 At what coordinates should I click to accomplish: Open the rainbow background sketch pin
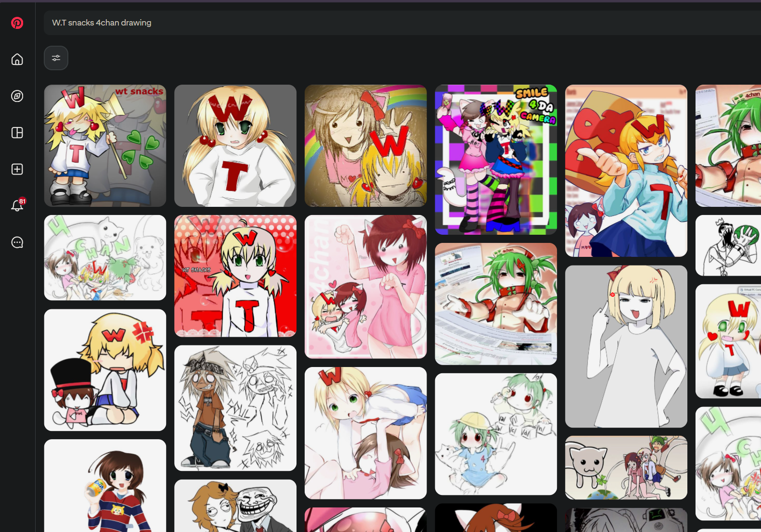pos(365,146)
